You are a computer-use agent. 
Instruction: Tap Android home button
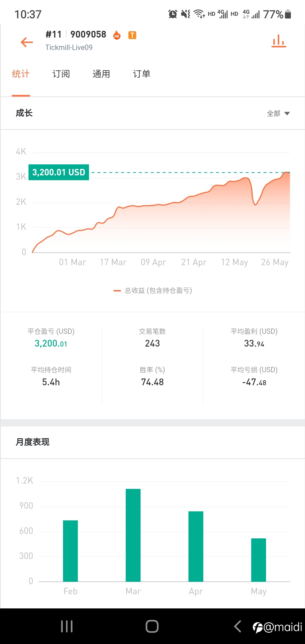click(152, 626)
